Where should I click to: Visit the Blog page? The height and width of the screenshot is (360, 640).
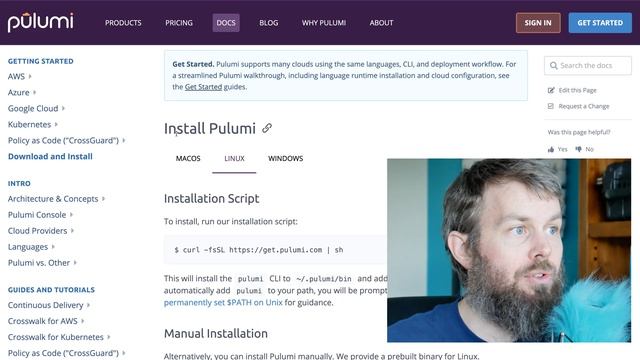click(269, 23)
